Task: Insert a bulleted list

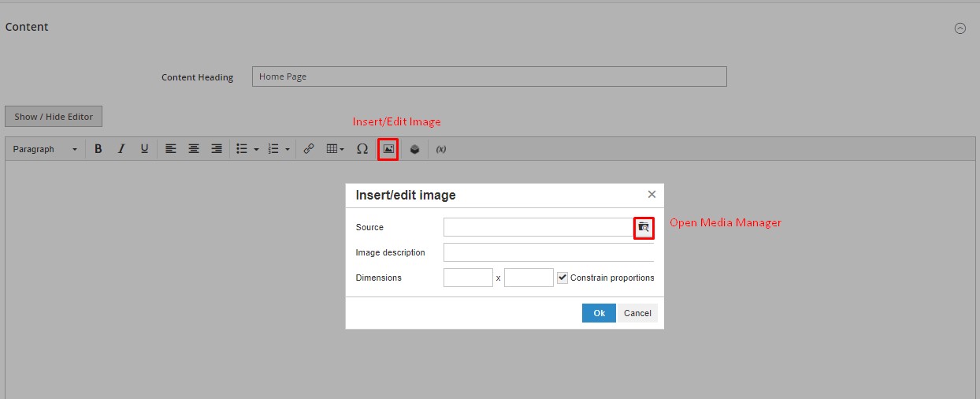Action: [243, 149]
